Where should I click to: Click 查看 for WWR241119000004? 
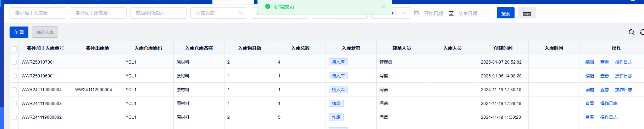click(x=605, y=90)
